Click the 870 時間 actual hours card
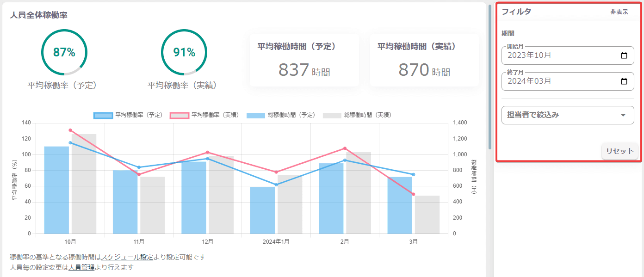Viewport: 644px width, 277px height. tap(424, 60)
